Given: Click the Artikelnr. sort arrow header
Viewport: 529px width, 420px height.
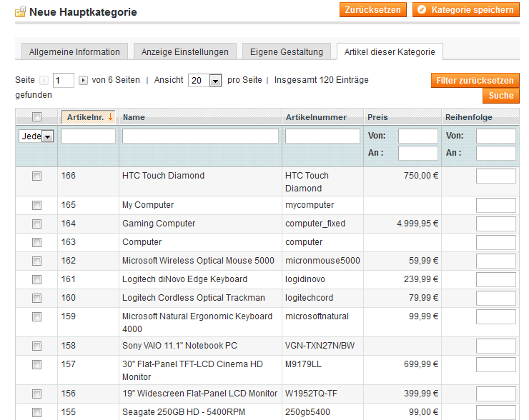Looking at the screenshot, I should tap(89, 117).
